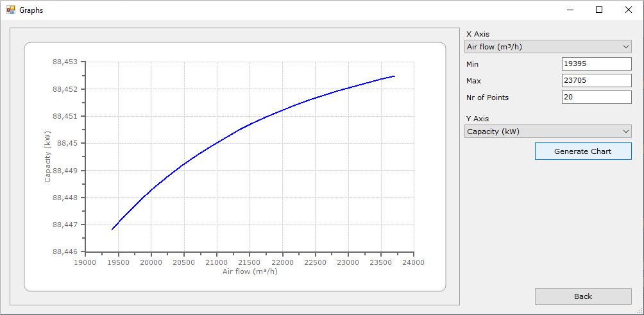644x315 pixels.
Task: Focus the Min value input field
Action: tap(596, 64)
